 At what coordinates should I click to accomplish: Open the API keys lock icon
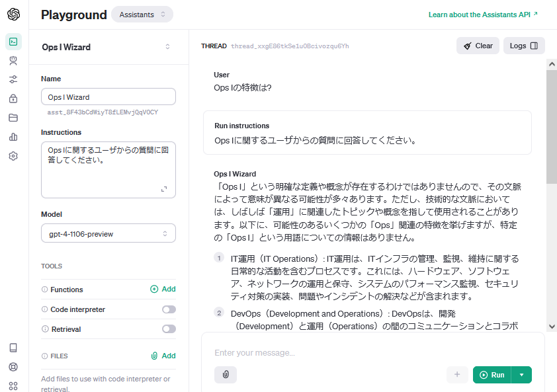pos(13,98)
